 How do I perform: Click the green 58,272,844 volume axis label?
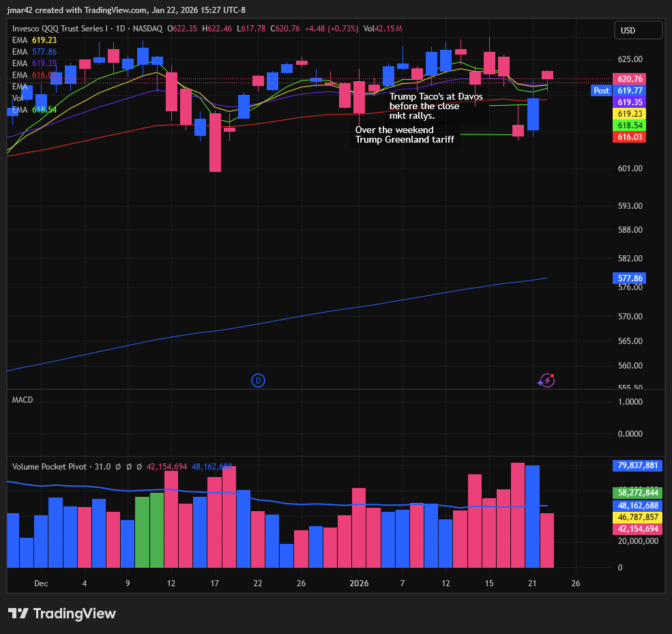[638, 493]
